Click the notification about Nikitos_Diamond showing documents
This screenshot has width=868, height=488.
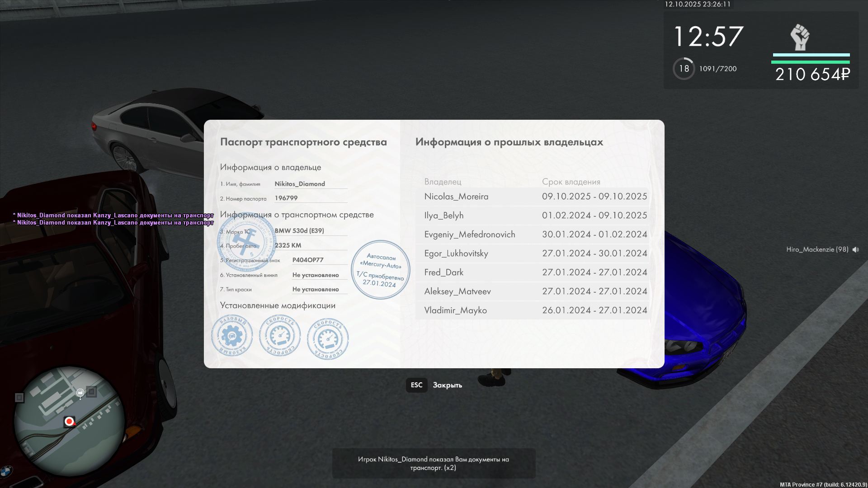coord(434,463)
